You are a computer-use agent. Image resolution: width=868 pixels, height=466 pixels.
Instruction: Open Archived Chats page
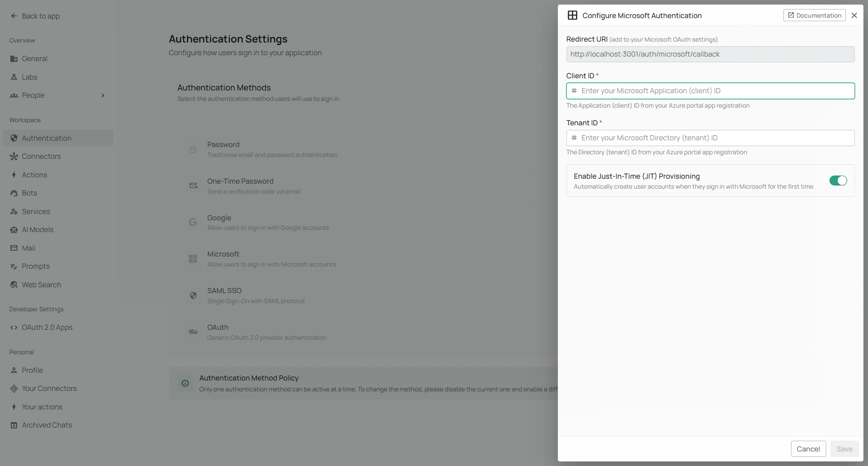tap(58, 425)
